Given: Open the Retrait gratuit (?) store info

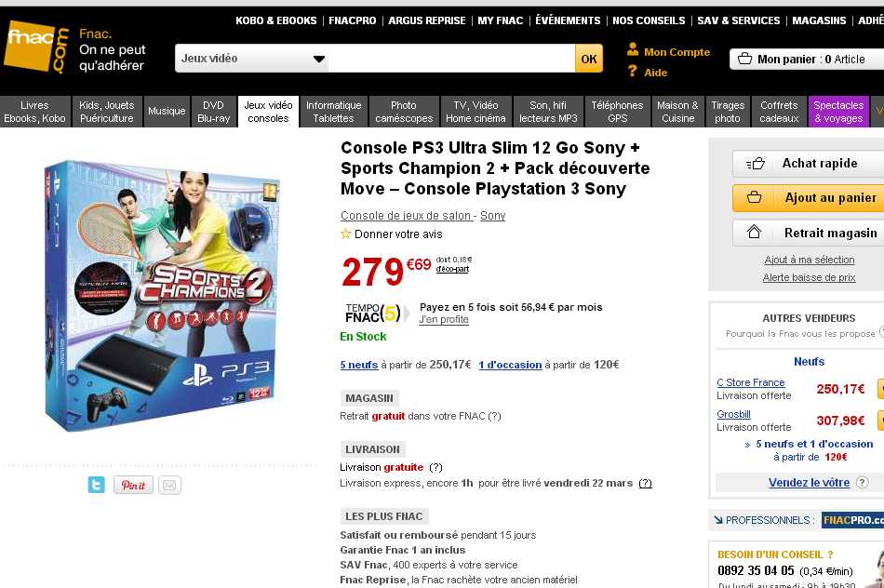Looking at the screenshot, I should click(494, 416).
